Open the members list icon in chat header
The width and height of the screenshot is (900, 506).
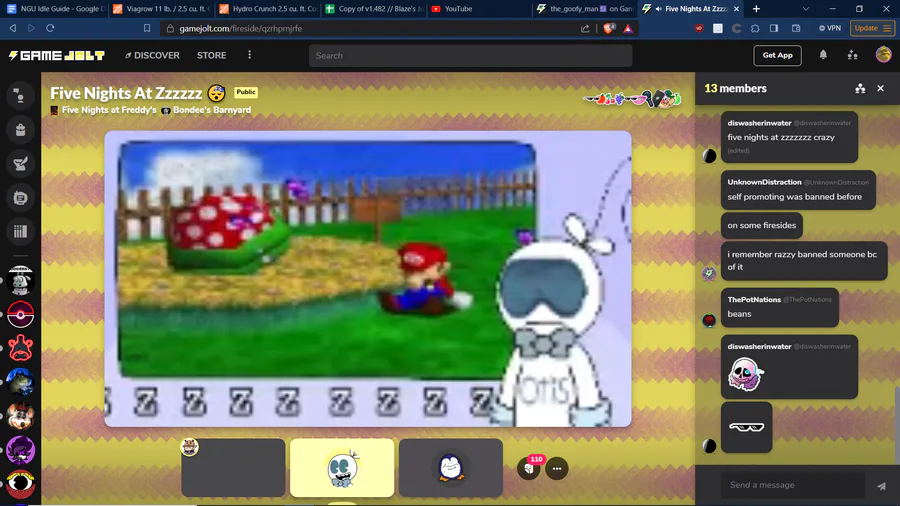coord(860,88)
